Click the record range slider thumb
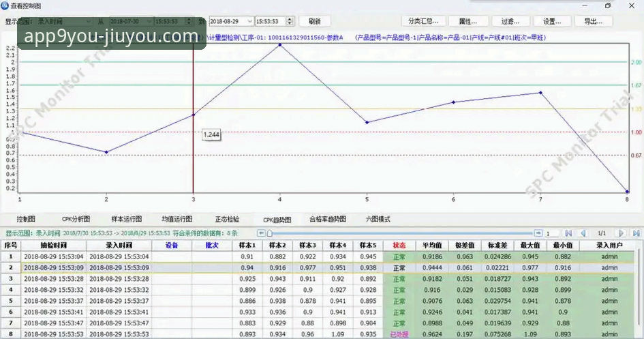This screenshot has width=644, height=339. (270, 233)
